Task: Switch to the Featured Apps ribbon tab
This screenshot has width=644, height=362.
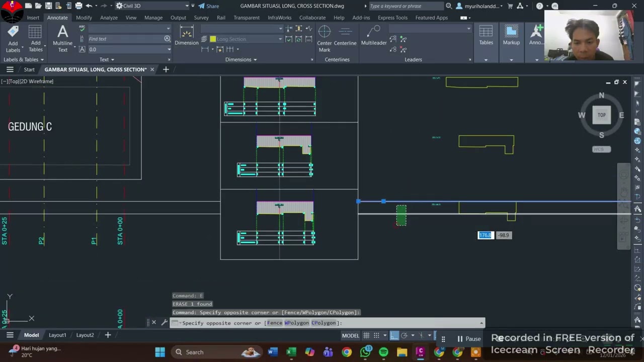Action: pos(432,18)
